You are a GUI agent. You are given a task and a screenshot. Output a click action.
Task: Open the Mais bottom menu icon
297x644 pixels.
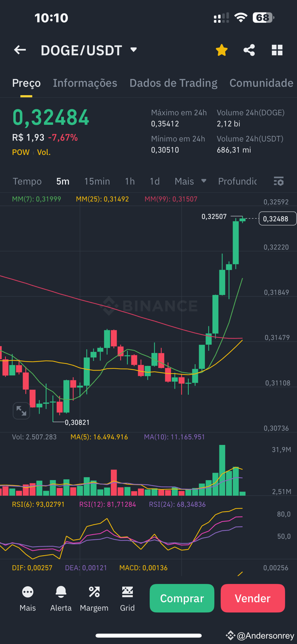[28, 598]
